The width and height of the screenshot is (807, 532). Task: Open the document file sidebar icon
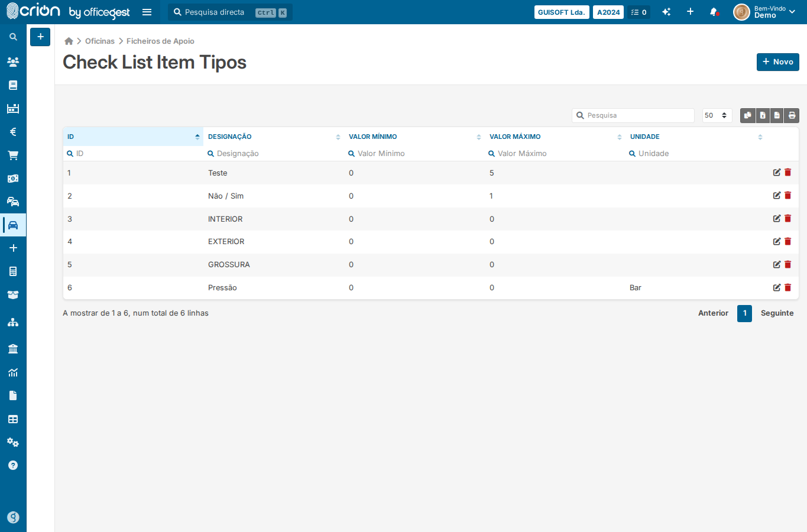[x=13, y=395]
